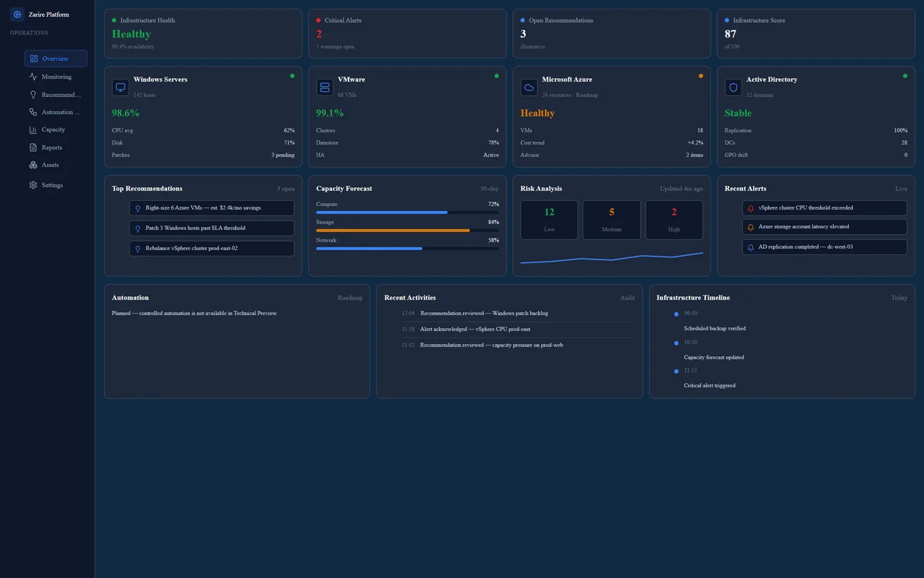Select the Automation sidebar icon

(33, 112)
